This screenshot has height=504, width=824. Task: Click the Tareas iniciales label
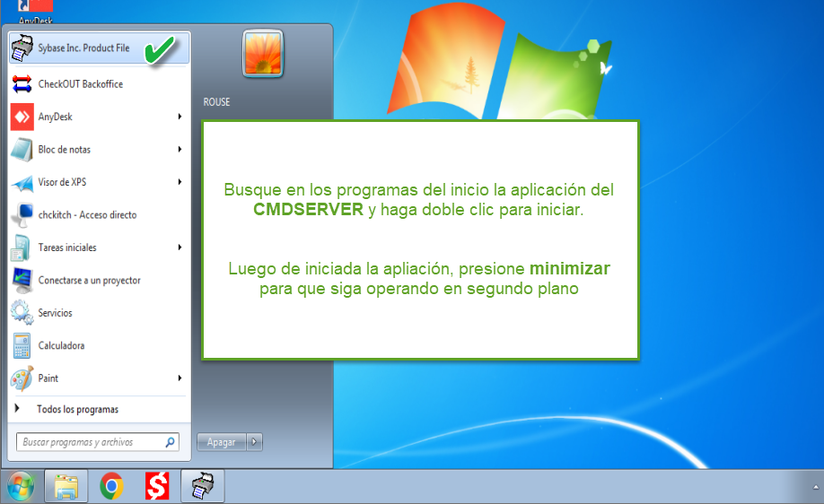(67, 248)
